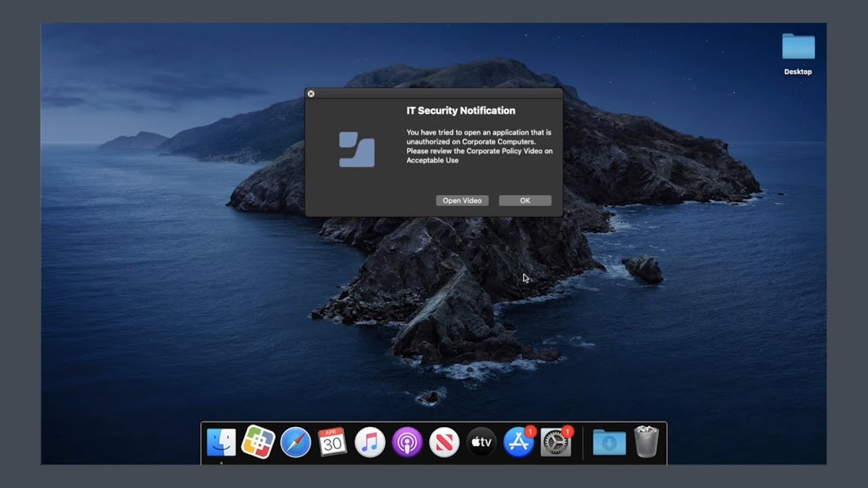Click the logo icon inside the dialog
Screen dimensions: 868x488
[x=357, y=150]
